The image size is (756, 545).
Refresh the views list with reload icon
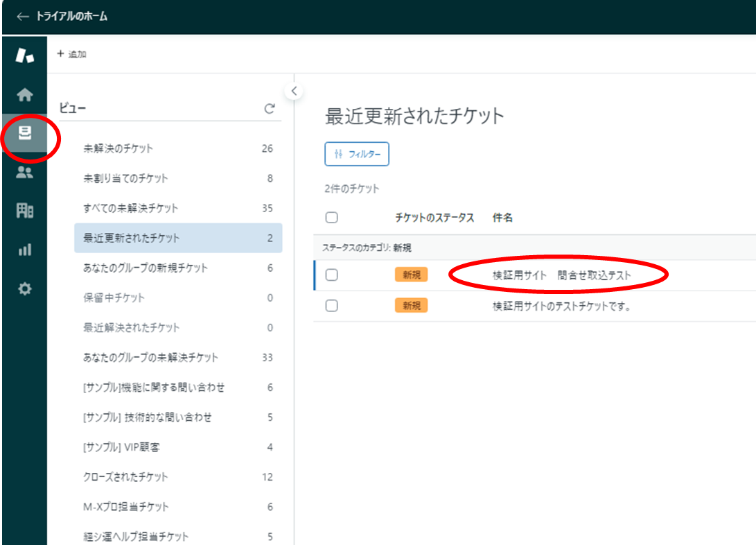pos(270,109)
